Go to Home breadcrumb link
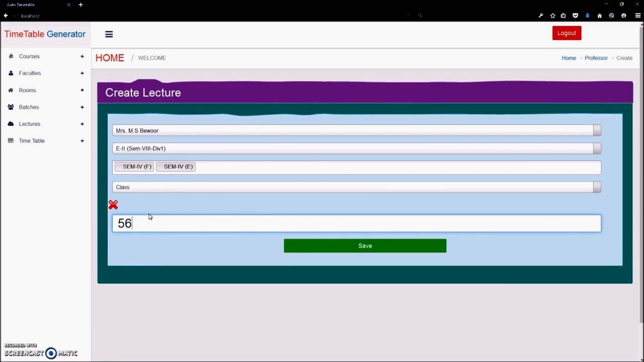 coord(569,58)
